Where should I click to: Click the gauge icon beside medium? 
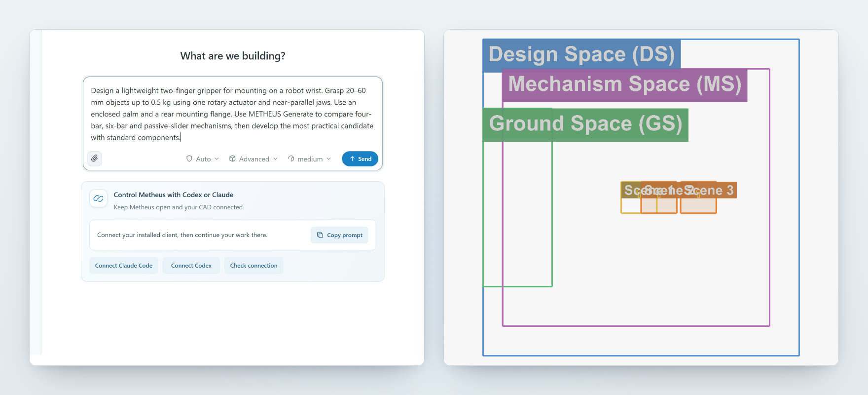291,158
